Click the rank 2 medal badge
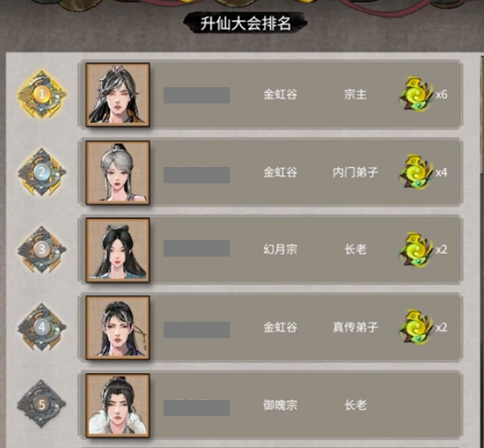 (x=42, y=172)
